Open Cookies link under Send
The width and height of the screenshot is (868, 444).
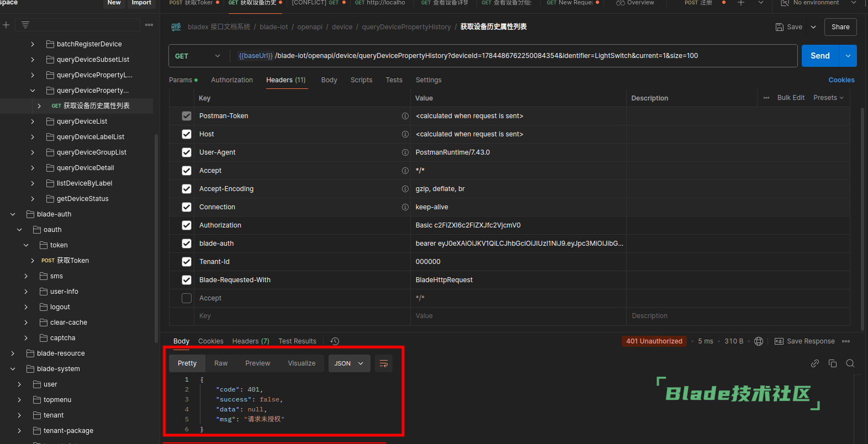pos(841,80)
